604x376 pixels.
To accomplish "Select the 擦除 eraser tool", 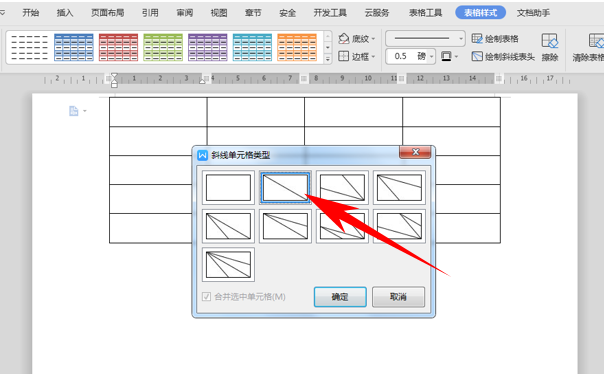I will click(x=550, y=47).
